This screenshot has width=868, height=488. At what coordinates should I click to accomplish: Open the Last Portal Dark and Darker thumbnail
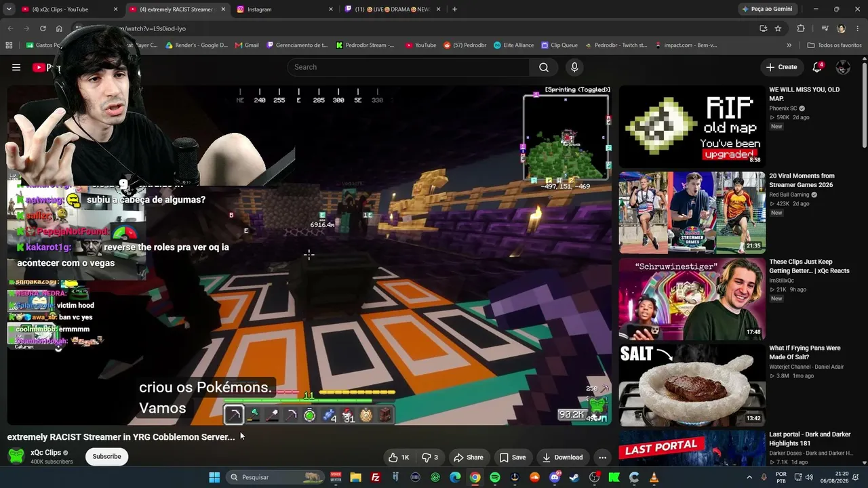pyautogui.click(x=692, y=448)
